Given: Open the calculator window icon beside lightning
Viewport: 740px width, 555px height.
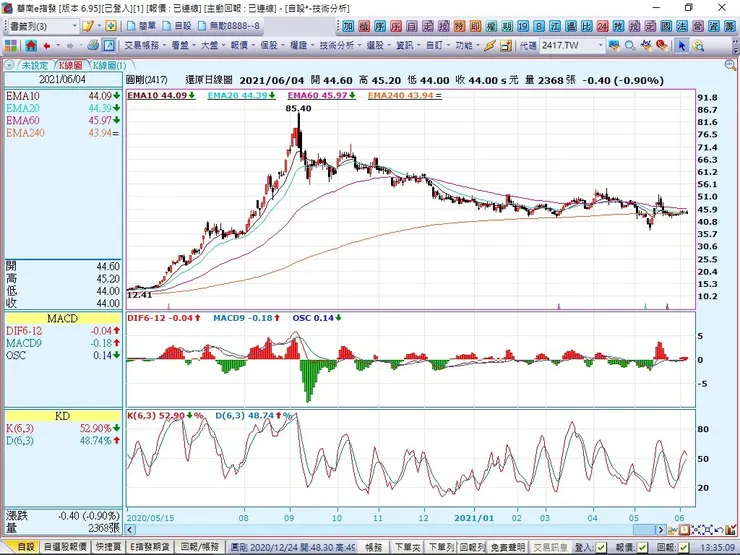Looking at the screenshot, I should tap(506, 46).
